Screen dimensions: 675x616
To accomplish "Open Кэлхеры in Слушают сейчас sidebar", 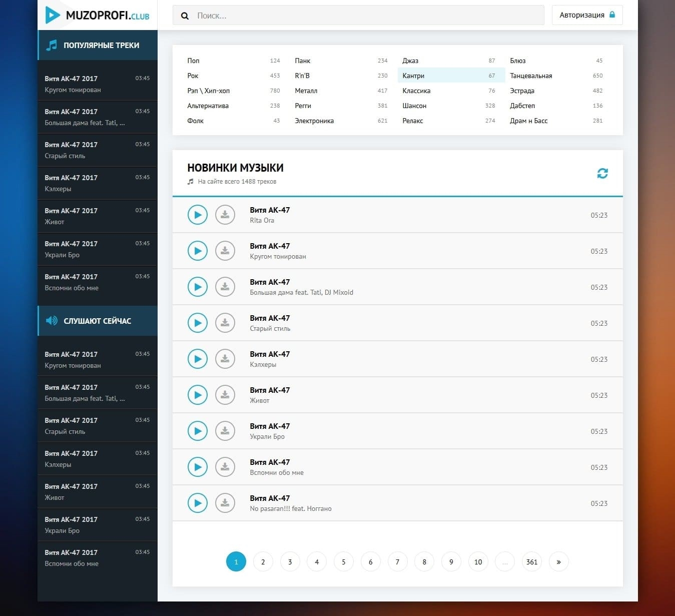I will (98, 459).
